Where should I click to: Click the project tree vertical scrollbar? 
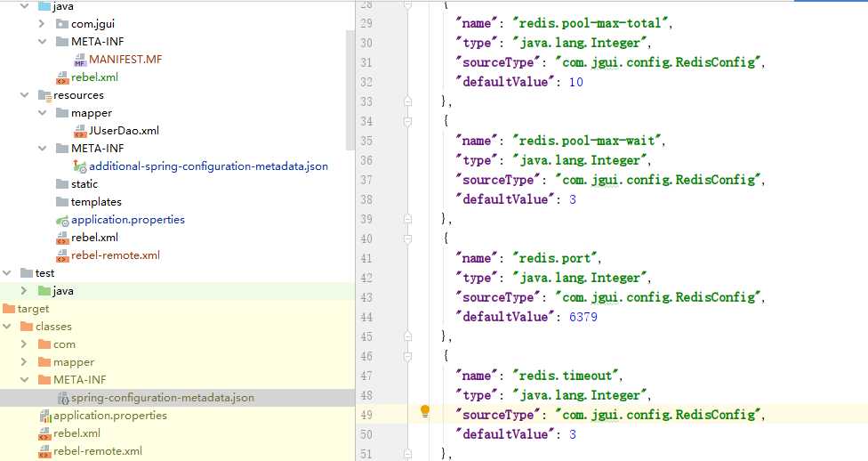pyautogui.click(x=350, y=90)
